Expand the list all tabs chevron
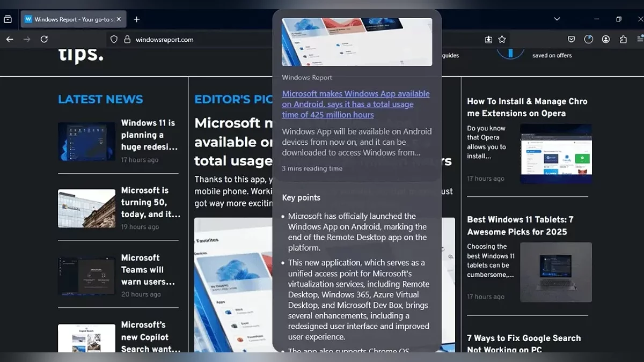Viewport: 644px width, 362px height. point(557,19)
